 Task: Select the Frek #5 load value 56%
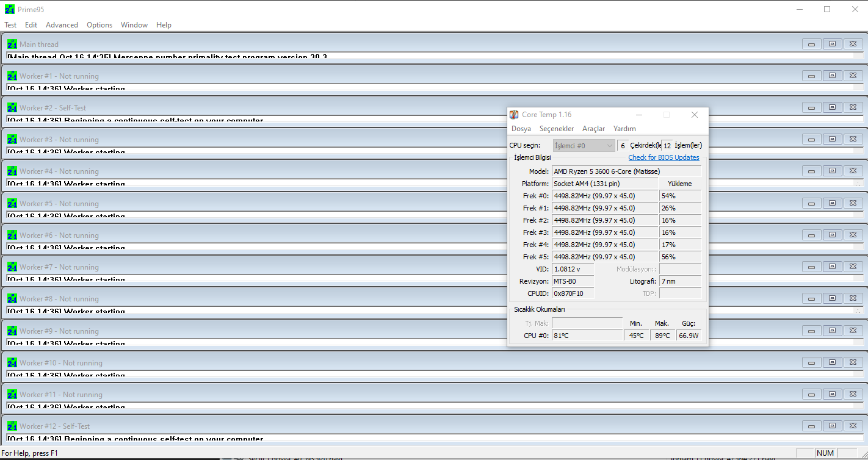pyautogui.click(x=680, y=257)
